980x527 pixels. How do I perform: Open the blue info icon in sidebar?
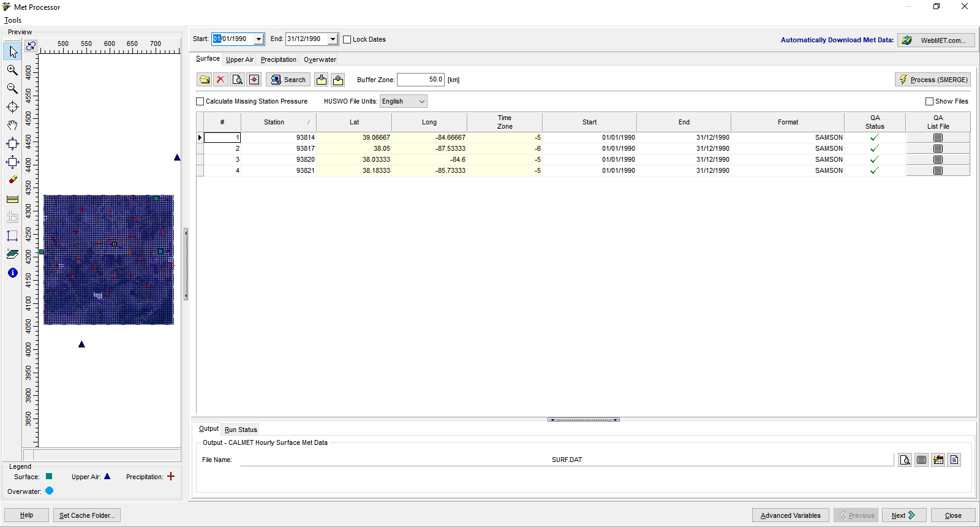tap(12, 273)
